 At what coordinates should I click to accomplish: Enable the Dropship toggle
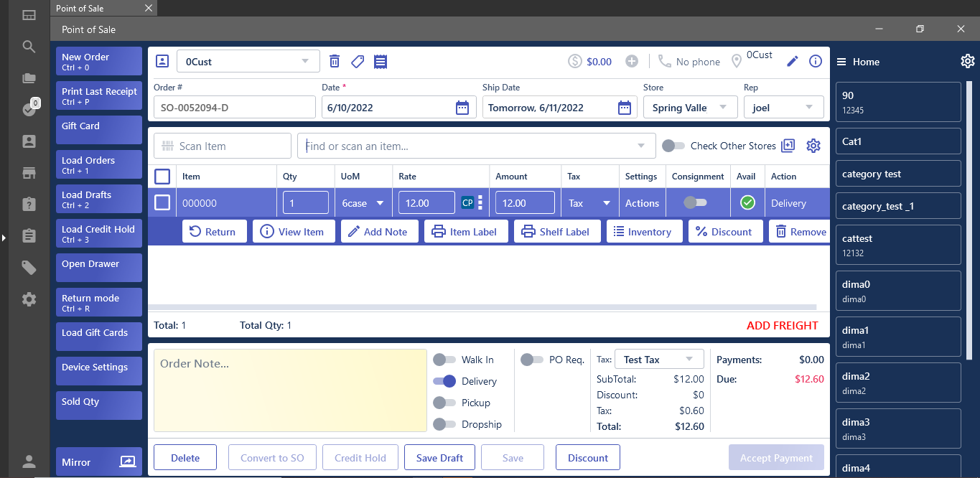click(x=444, y=424)
